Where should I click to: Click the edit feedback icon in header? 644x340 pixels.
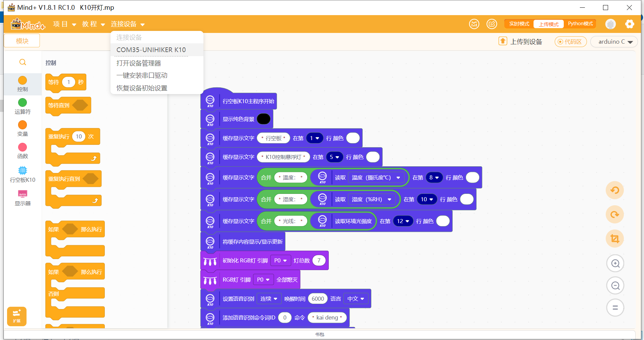(492, 24)
